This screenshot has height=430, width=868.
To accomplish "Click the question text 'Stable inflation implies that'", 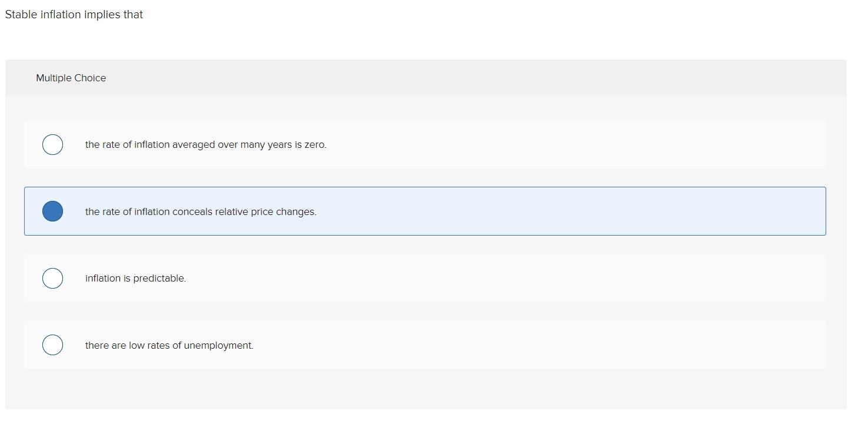I will coord(74,14).
